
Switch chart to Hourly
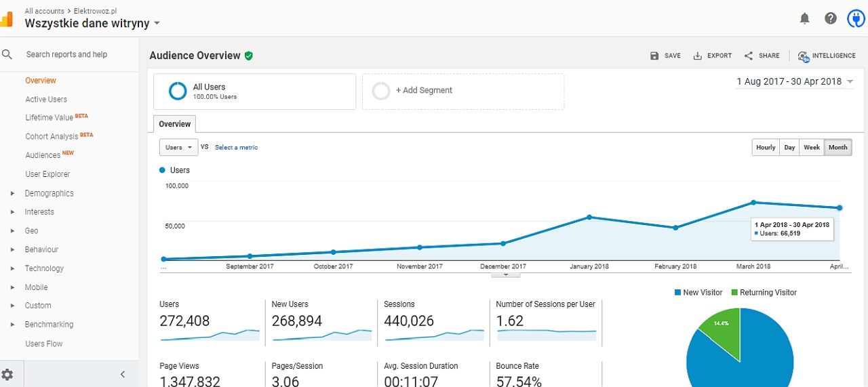click(x=766, y=147)
